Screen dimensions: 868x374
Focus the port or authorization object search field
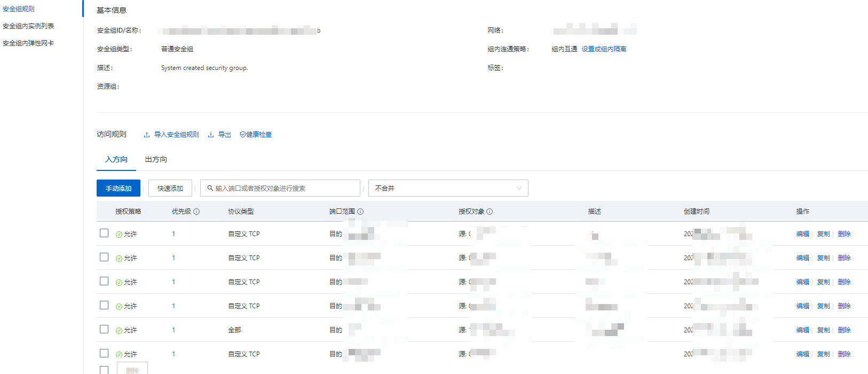click(x=280, y=188)
